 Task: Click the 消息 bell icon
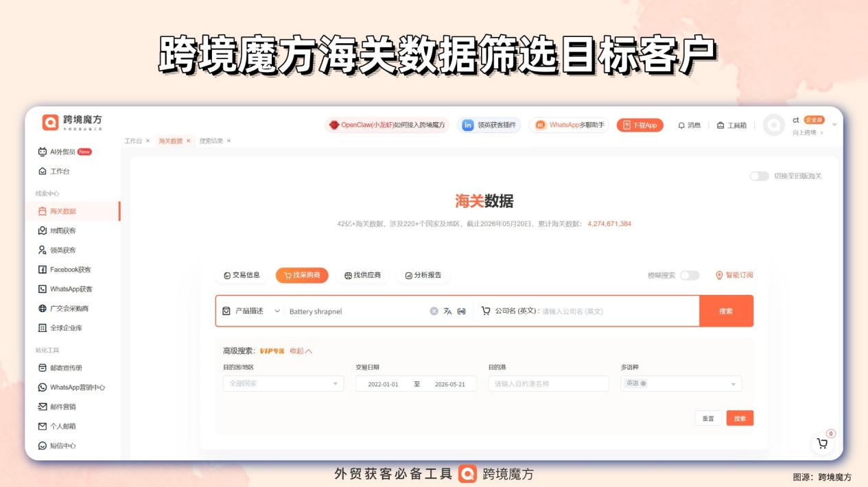pyautogui.click(x=681, y=126)
